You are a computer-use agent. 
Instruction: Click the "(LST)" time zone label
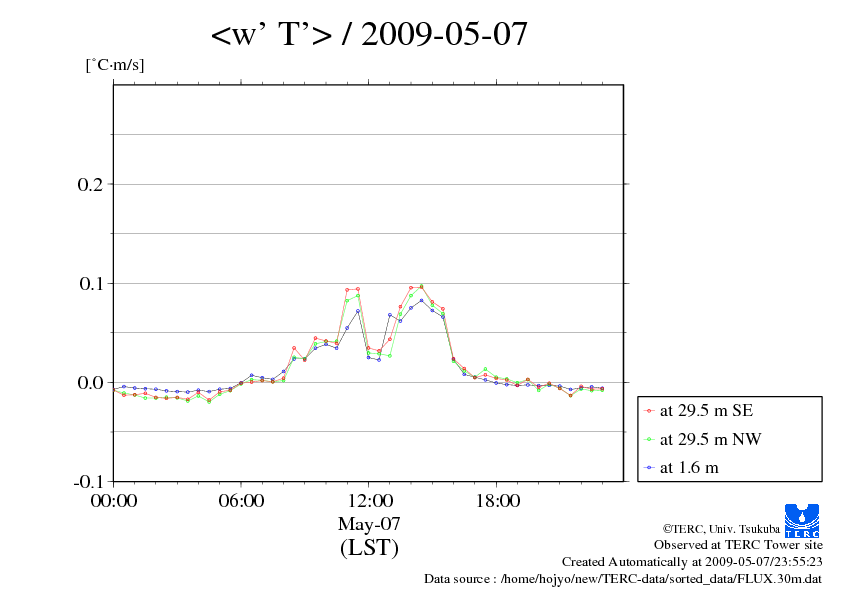click(x=369, y=547)
